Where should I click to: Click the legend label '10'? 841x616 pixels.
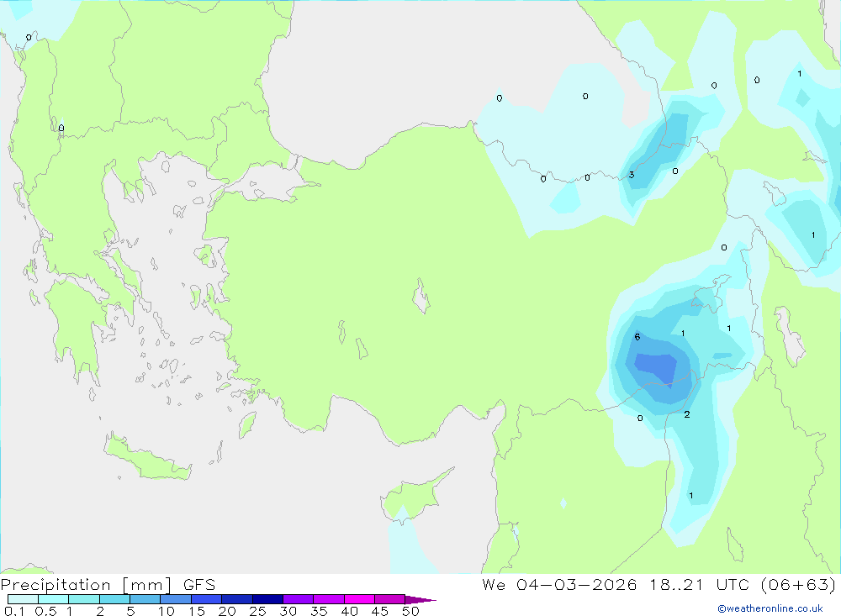pyautogui.click(x=167, y=611)
